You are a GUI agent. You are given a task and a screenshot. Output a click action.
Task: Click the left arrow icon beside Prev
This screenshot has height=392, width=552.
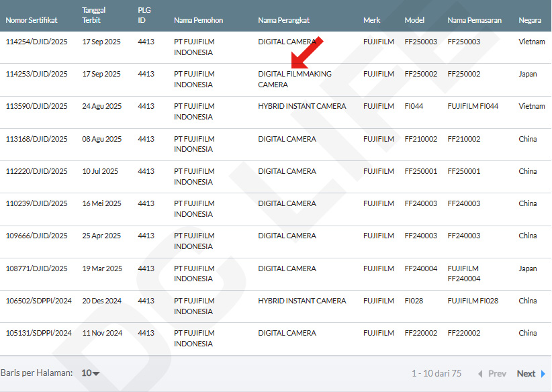480,374
